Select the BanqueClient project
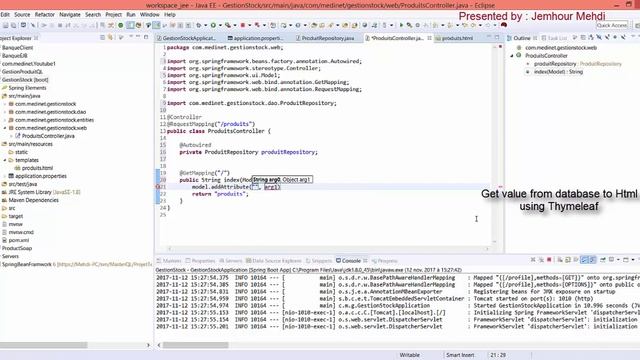 (x=18, y=48)
